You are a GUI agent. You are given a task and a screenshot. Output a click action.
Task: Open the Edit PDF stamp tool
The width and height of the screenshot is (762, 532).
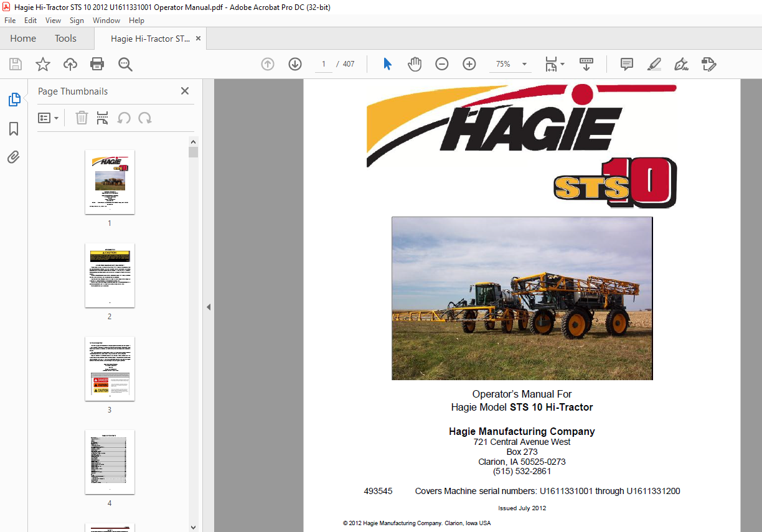(x=708, y=64)
